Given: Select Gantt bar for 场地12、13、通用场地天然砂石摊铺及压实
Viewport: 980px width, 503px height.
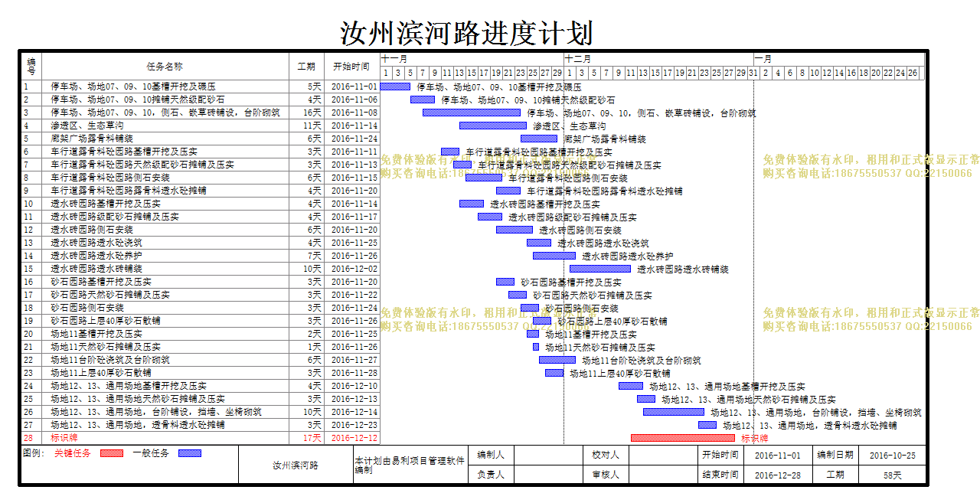Looking at the screenshot, I should click(646, 399).
